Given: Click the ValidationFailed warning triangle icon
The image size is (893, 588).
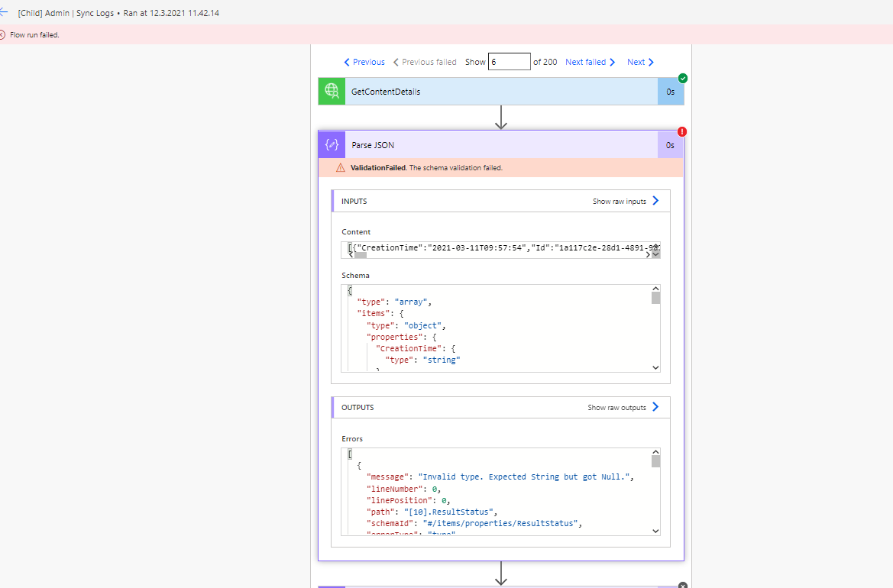Looking at the screenshot, I should pos(340,167).
